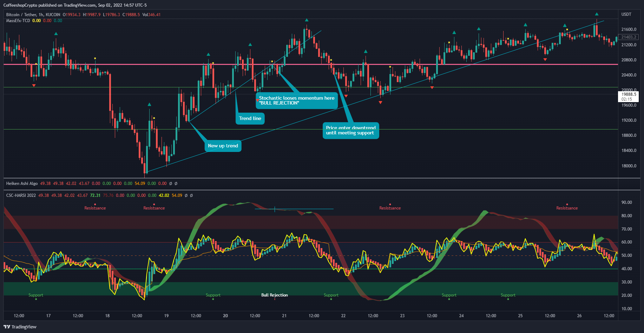Click day 19 on the time axis
644x333 pixels.
(x=166, y=316)
